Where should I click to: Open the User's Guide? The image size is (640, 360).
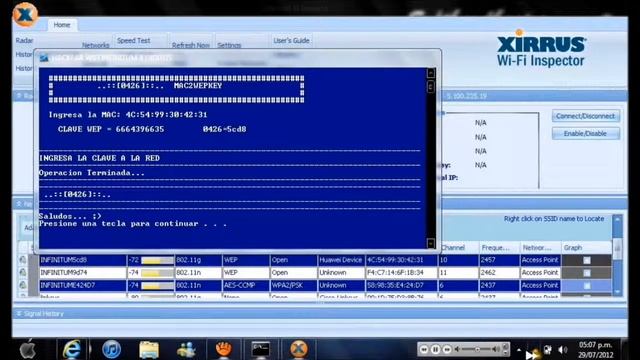tap(291, 40)
